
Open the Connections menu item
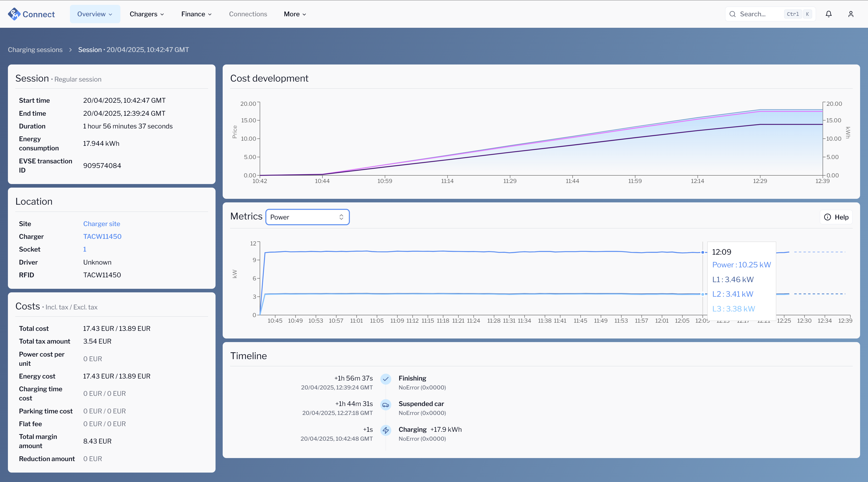tap(248, 14)
